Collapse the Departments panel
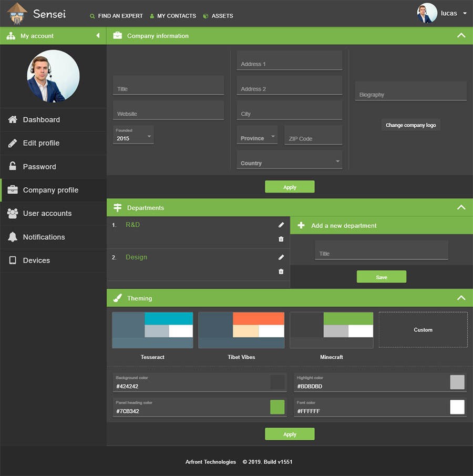Image resolution: width=473 pixels, height=476 pixels. [461, 208]
